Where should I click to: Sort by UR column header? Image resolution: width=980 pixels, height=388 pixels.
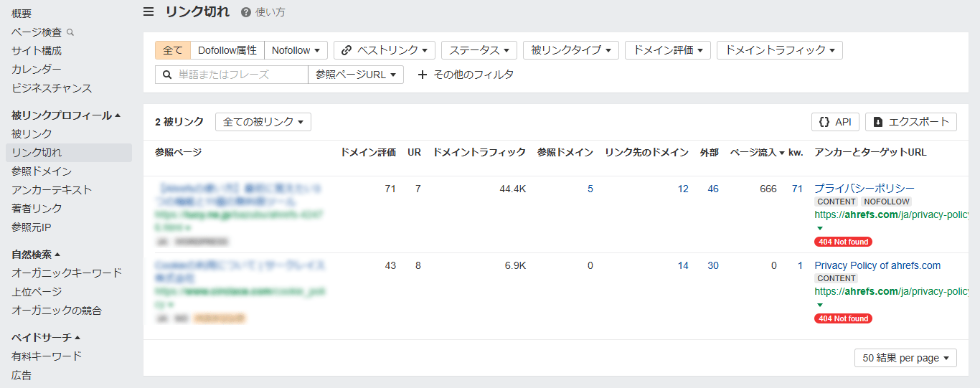pos(414,153)
